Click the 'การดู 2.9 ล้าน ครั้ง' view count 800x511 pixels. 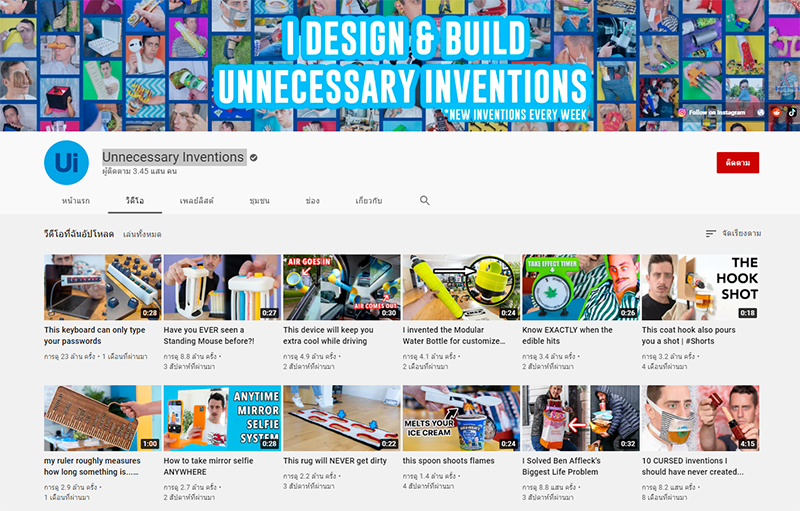pyautogui.click(x=71, y=487)
